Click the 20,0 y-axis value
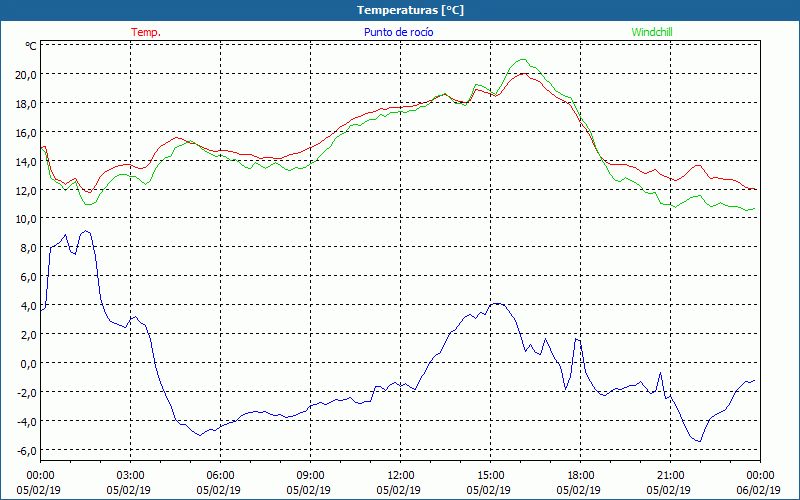 pos(27,74)
